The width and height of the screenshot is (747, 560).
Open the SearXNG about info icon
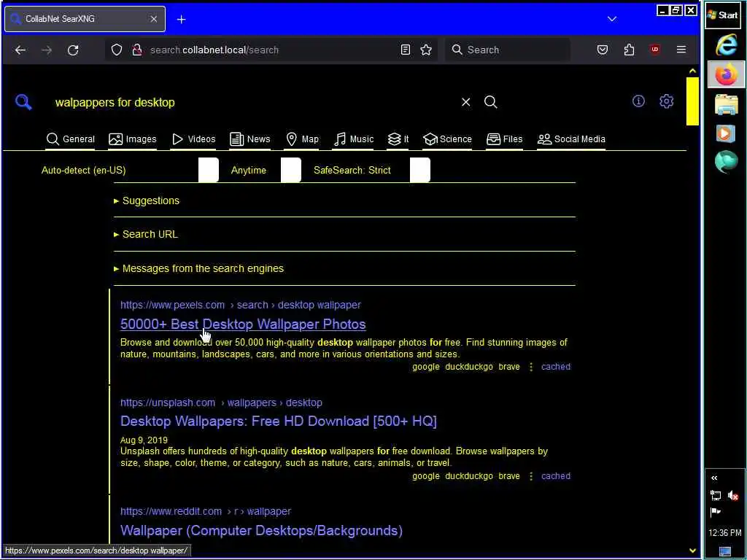(638, 101)
